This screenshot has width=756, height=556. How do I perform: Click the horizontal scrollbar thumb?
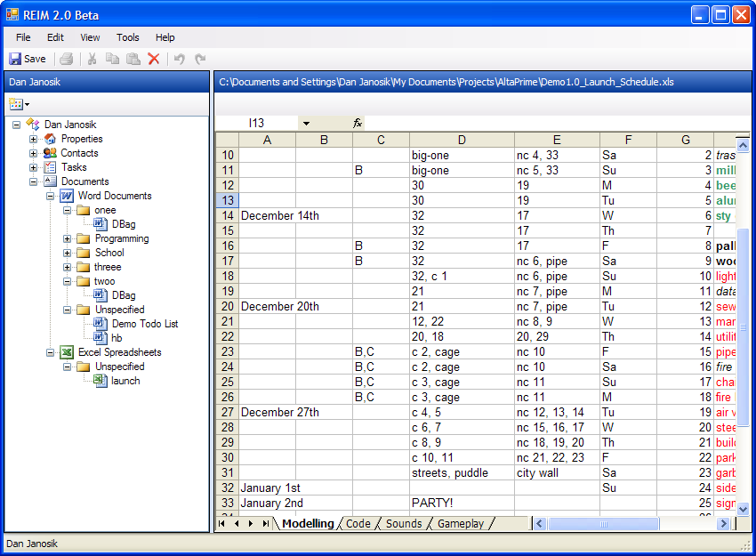pyautogui.click(x=603, y=524)
